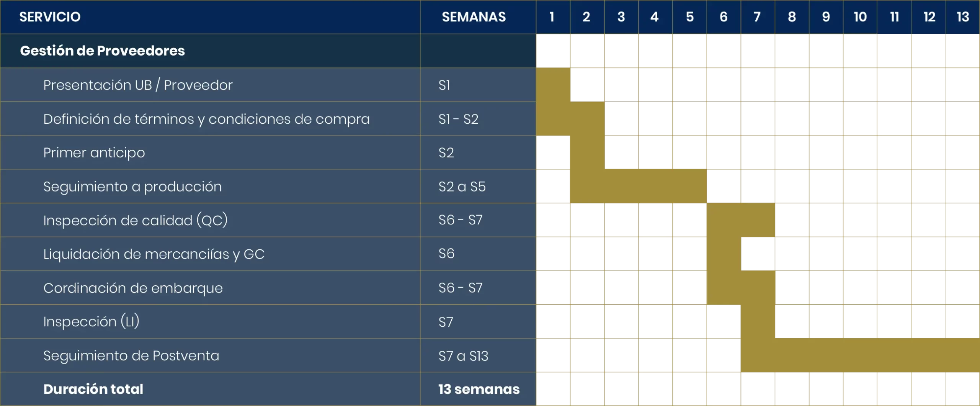
Task: Click the SEMANAS column header
Action: tap(474, 17)
